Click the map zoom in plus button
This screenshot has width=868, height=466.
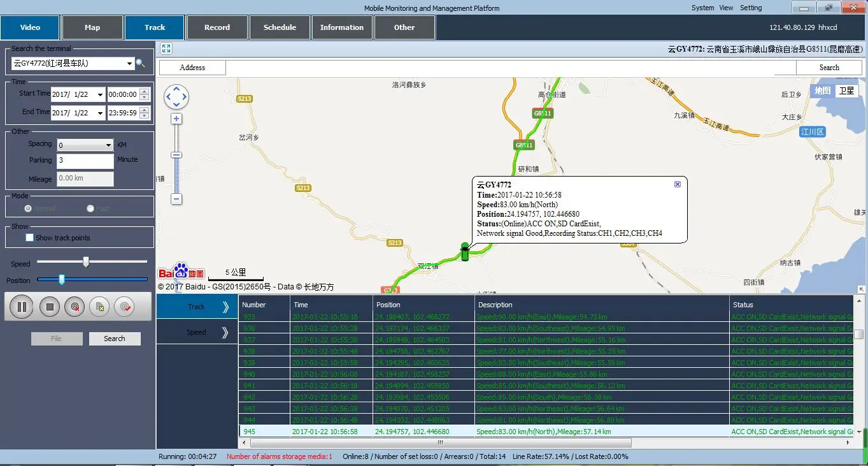pos(176,119)
